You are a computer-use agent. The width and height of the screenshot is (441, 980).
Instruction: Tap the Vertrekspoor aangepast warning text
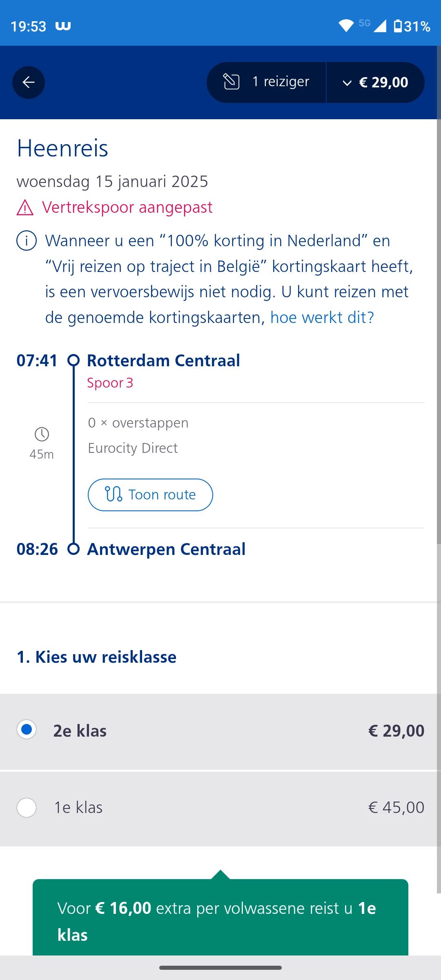127,207
